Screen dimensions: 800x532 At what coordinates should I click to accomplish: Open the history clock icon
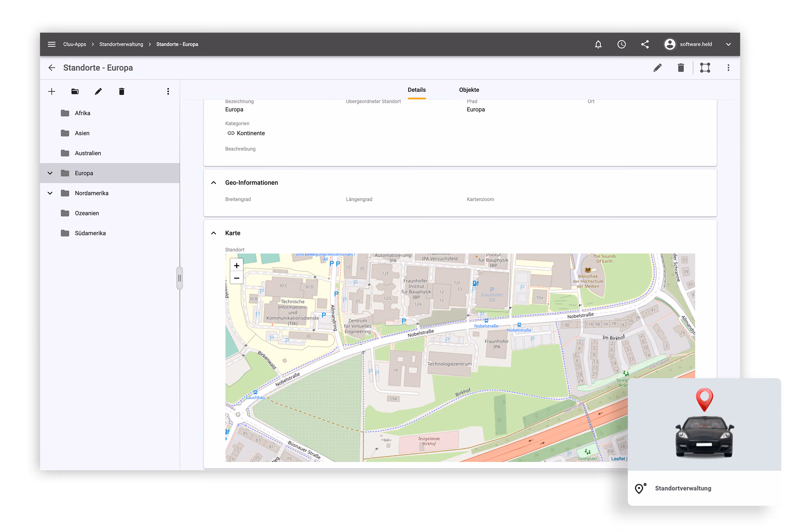pos(621,44)
